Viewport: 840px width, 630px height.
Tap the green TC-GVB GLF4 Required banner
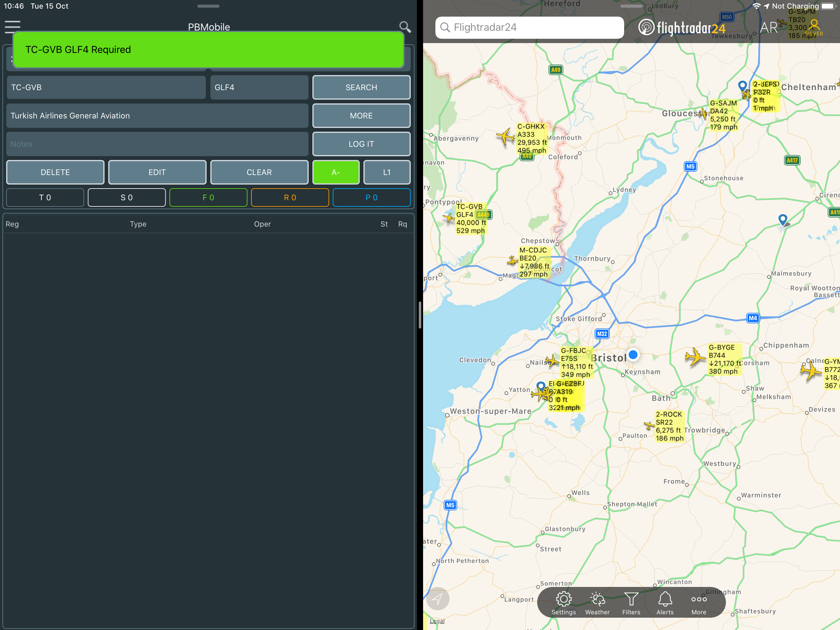coord(208,50)
